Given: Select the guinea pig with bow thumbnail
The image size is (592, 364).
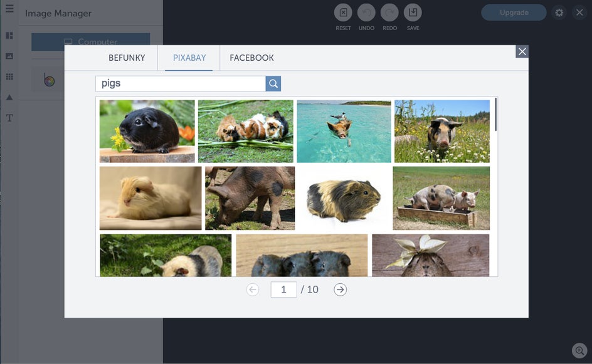Looking at the screenshot, I should (x=430, y=256).
